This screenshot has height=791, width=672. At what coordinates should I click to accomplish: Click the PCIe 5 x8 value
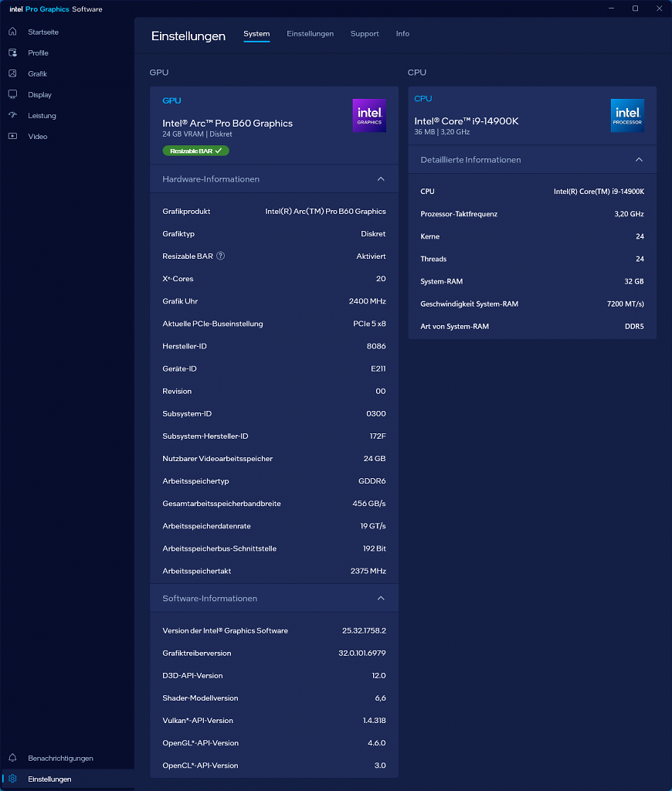pyautogui.click(x=369, y=324)
